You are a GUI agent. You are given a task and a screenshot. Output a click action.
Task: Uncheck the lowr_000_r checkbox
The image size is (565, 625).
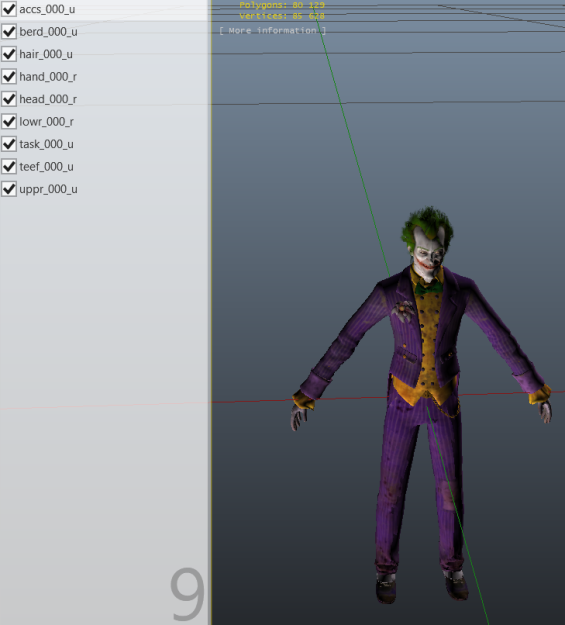(x=9, y=121)
